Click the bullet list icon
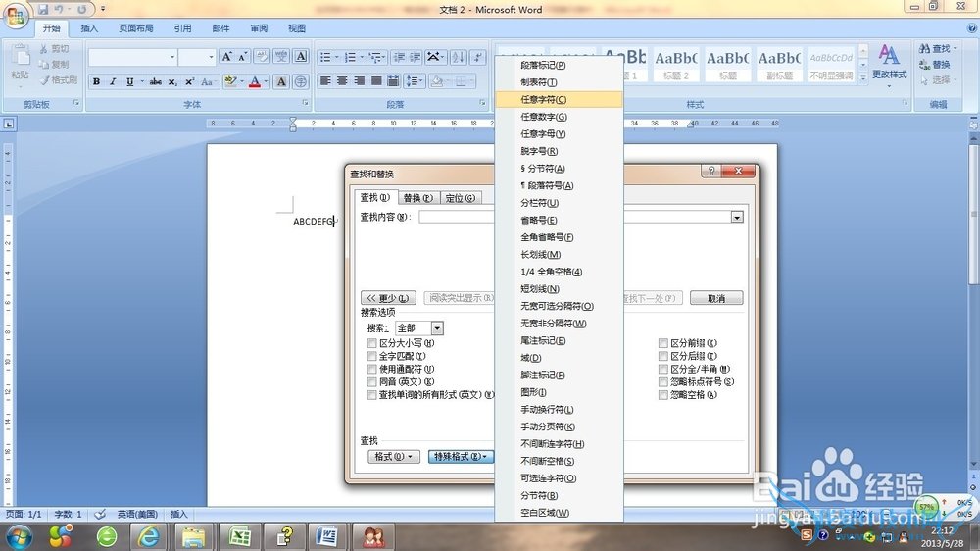This screenshot has height=551, width=980. pyautogui.click(x=325, y=57)
